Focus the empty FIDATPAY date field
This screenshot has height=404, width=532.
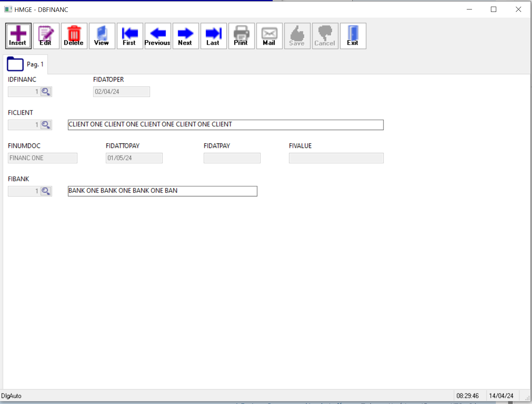(232, 158)
